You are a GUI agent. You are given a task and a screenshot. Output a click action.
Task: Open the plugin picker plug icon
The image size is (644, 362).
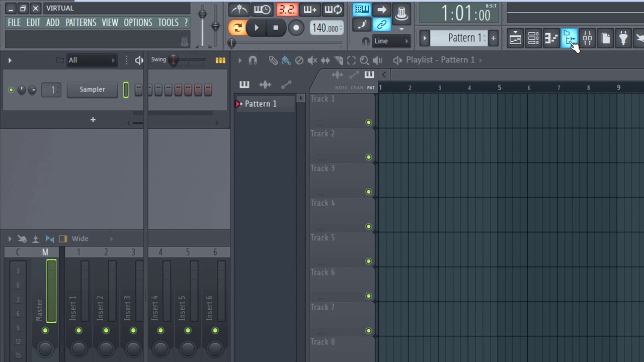point(623,38)
